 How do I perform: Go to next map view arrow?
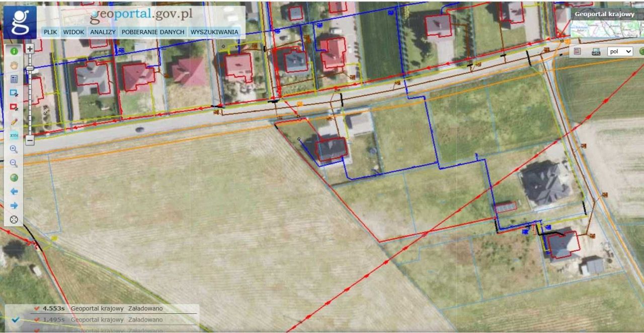coord(14,206)
